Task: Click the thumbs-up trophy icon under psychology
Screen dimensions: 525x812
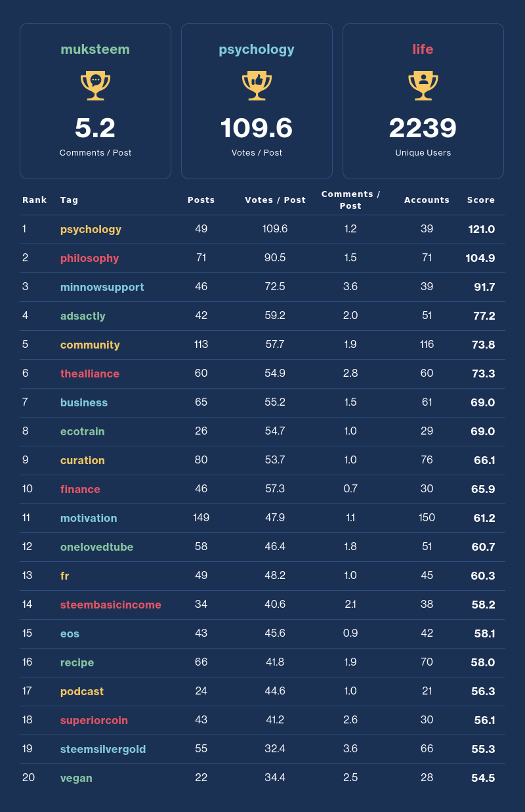Action: [x=257, y=86]
